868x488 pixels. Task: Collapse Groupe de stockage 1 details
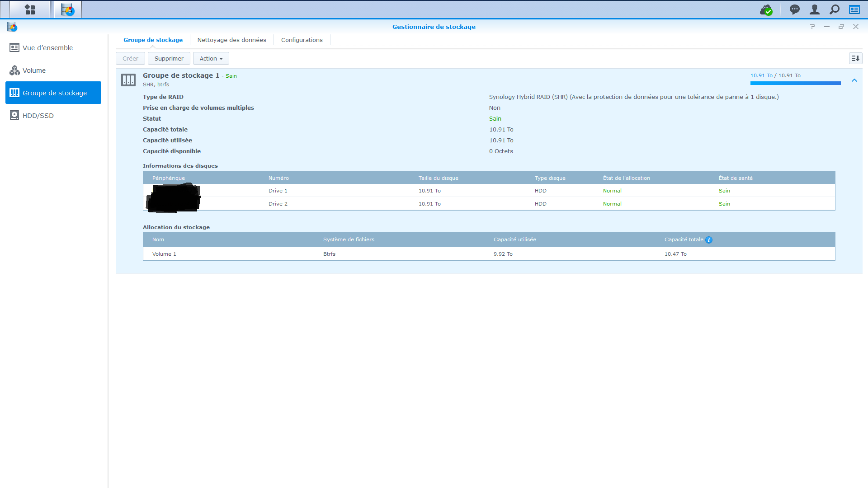click(x=854, y=80)
